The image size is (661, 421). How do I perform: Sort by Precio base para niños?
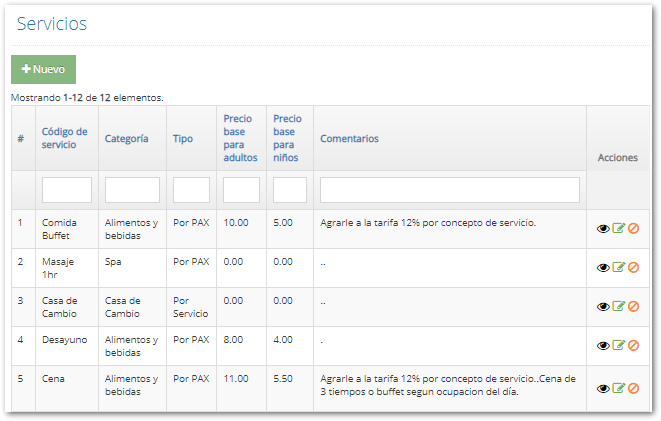(x=285, y=138)
